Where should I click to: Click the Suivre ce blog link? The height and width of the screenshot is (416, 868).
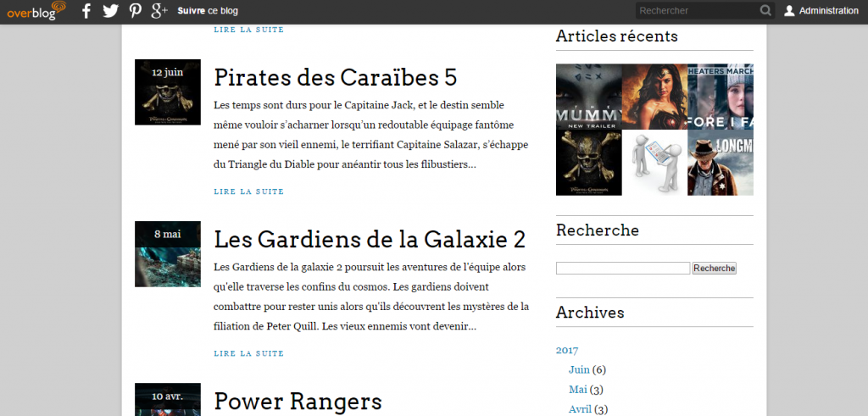pos(208,11)
